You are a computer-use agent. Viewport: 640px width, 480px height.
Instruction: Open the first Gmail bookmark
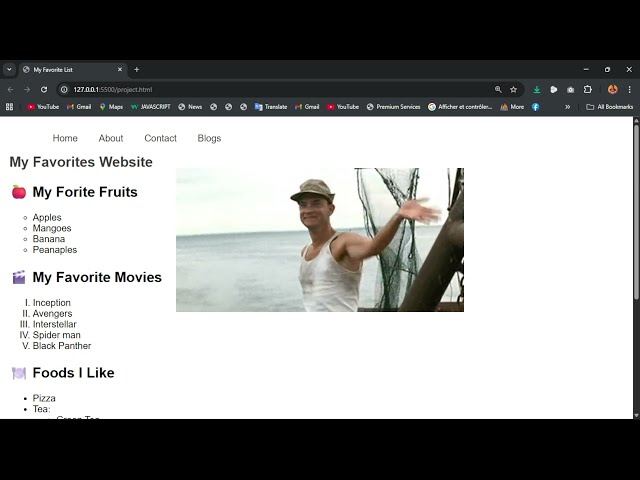coord(79,107)
